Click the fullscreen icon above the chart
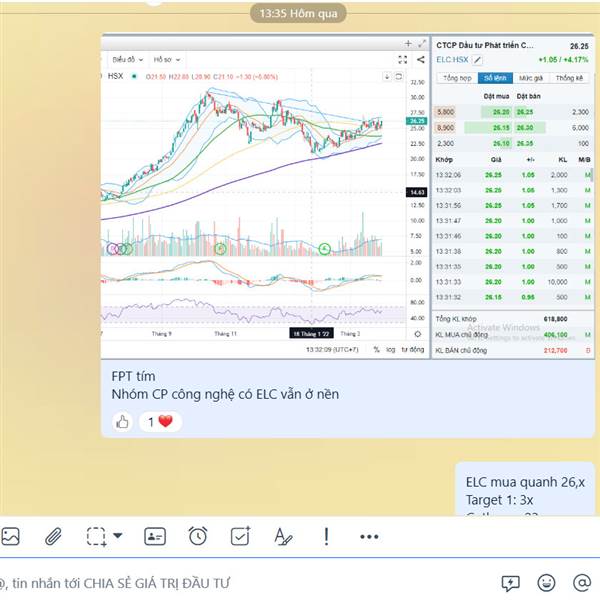The image size is (600, 600). (x=403, y=59)
